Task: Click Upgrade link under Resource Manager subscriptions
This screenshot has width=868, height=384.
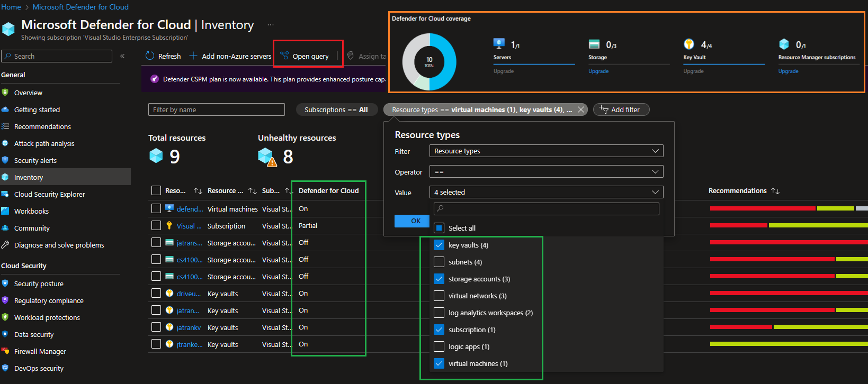Action: coord(788,71)
